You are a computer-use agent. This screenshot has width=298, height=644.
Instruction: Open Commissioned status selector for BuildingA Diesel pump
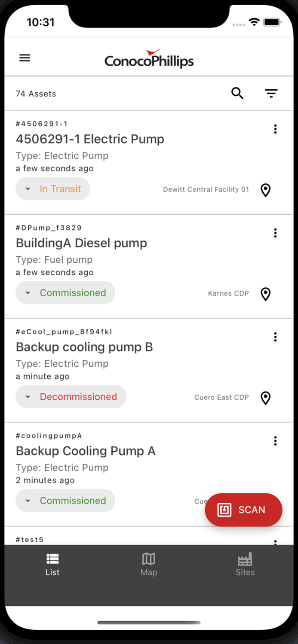pos(65,292)
